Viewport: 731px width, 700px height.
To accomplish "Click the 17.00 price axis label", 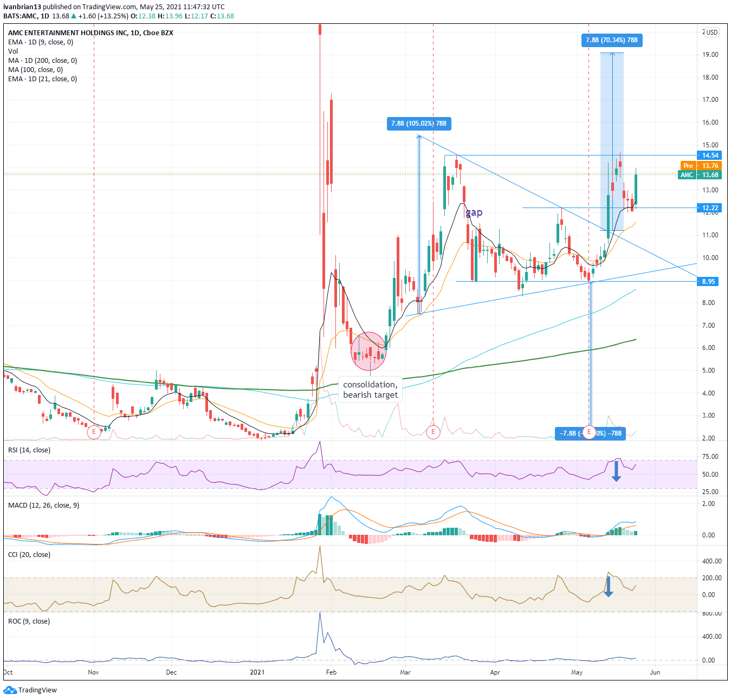I will point(710,100).
